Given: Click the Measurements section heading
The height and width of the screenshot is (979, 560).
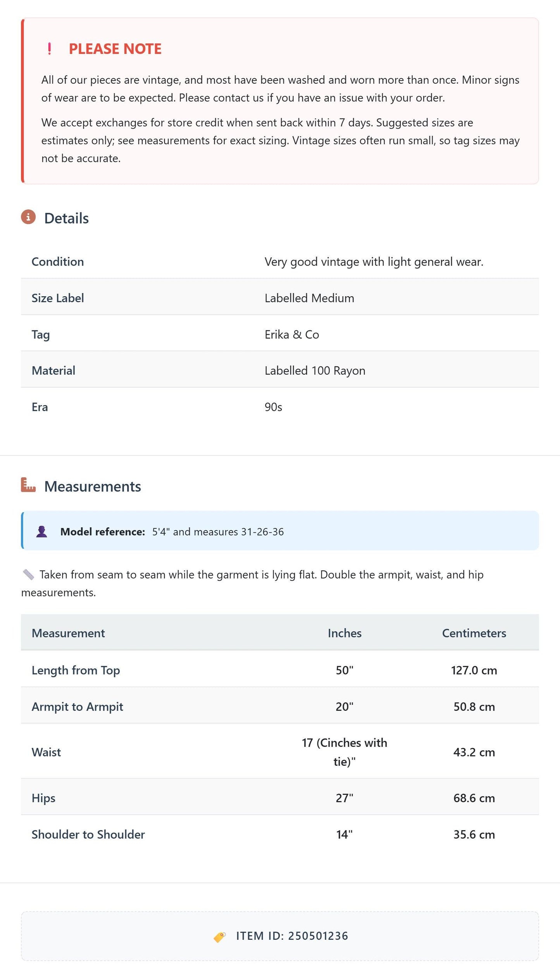Looking at the screenshot, I should pyautogui.click(x=93, y=487).
